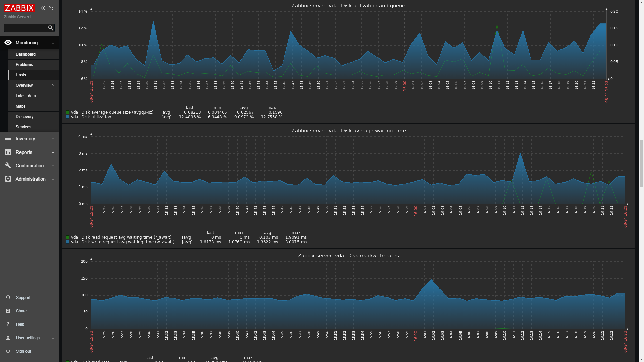Click the User settings person icon
The height and width of the screenshot is (362, 644).
point(8,338)
